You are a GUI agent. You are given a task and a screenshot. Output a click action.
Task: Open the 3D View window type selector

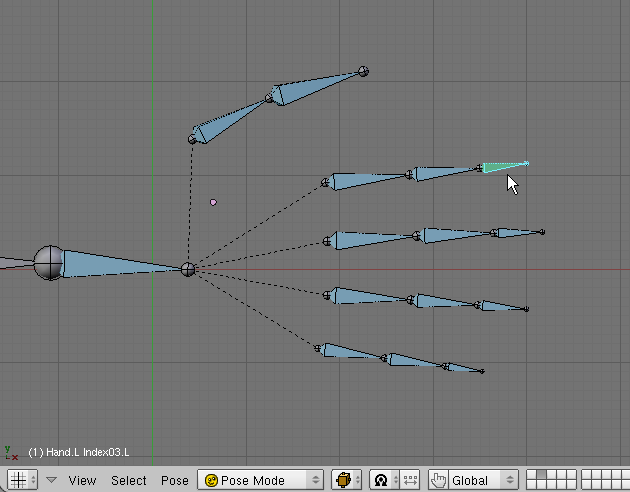click(23, 480)
